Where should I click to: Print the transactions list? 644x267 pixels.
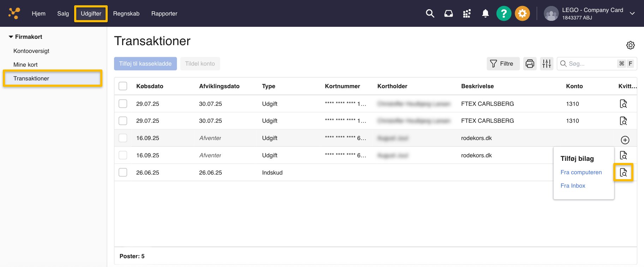coord(530,63)
